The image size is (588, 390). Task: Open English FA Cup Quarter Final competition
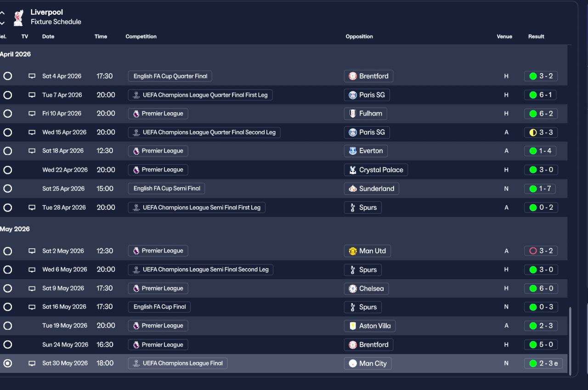(170, 76)
